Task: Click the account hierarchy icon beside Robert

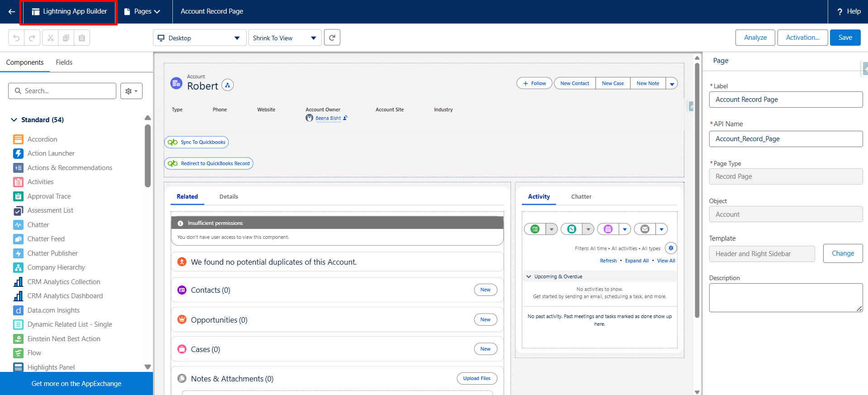Action: (228, 85)
